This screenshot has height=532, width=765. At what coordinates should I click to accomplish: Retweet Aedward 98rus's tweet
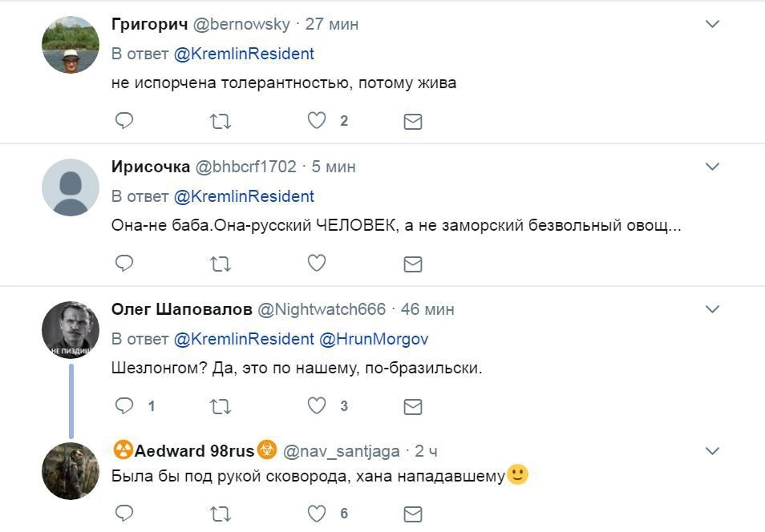point(220,513)
